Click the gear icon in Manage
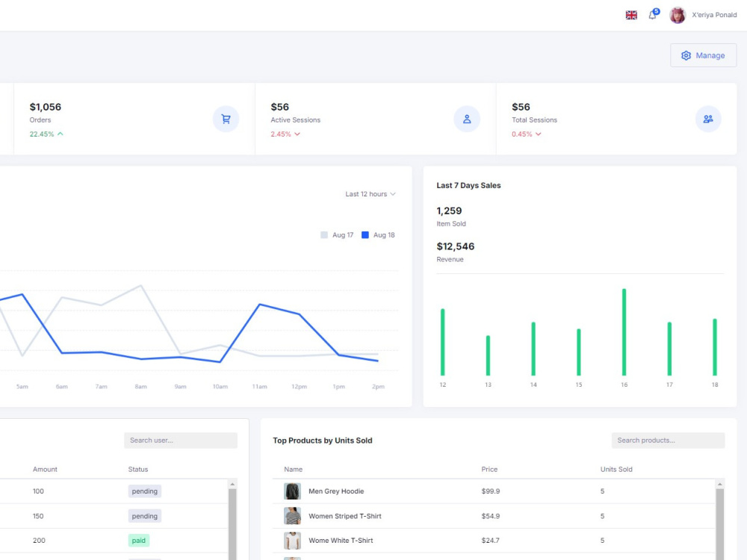The image size is (747, 560). click(686, 55)
